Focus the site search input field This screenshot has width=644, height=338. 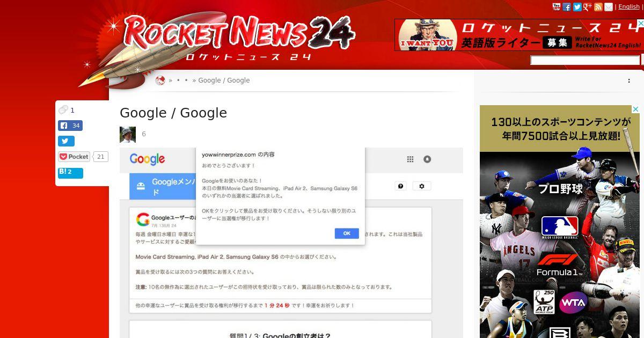point(585,60)
